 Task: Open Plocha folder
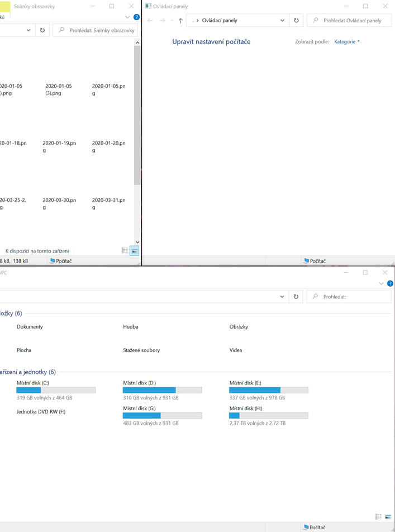[24, 350]
